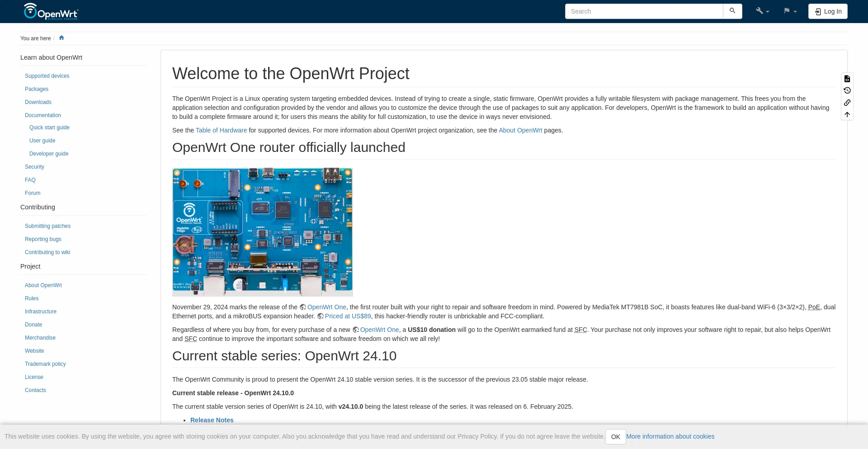Click Learn about OpenWrt sidebar heading
868x449 pixels.
(x=51, y=57)
